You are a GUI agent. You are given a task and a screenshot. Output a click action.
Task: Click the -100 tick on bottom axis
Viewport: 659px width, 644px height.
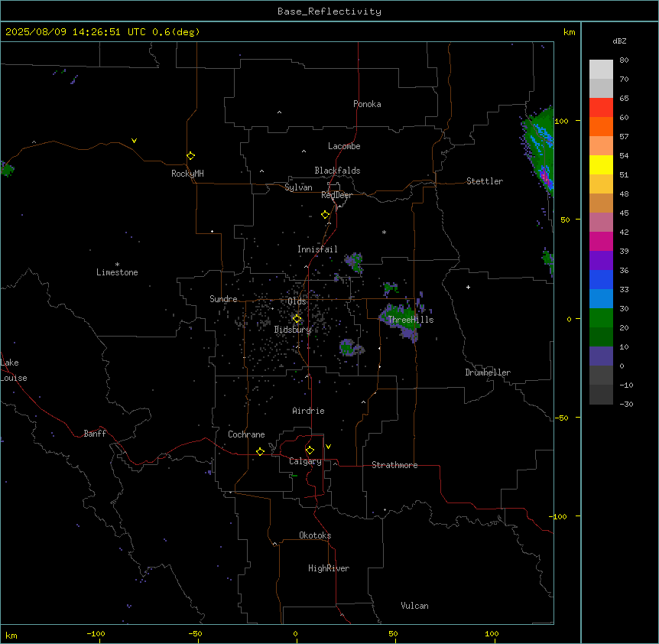(96, 633)
